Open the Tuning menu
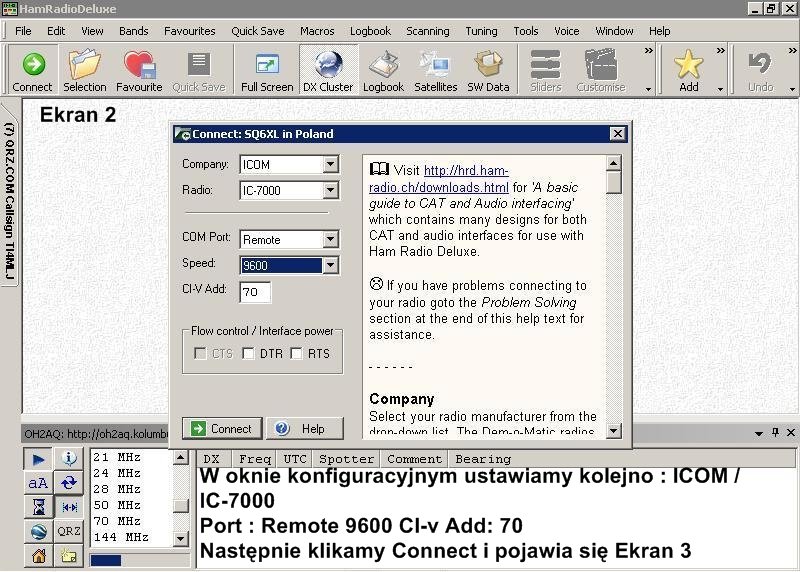 pos(481,31)
